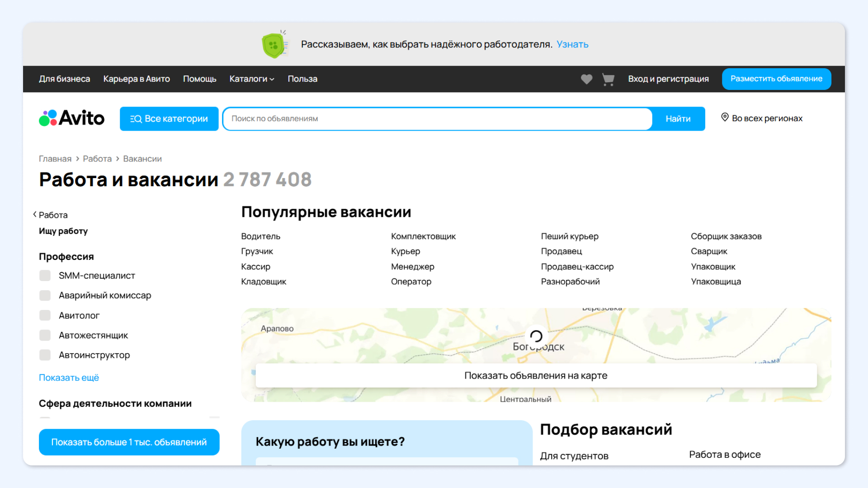Check the Автожестянщик profession box
The image size is (868, 488).
[45, 335]
